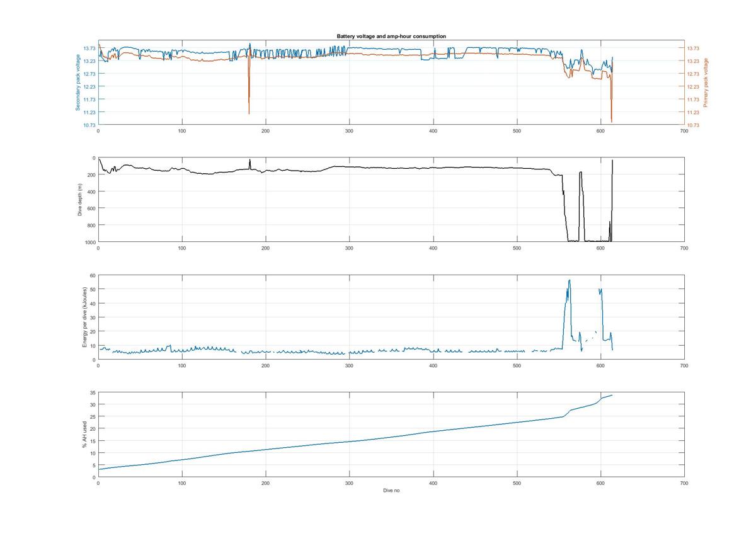The height and width of the screenshot is (536, 756).
Task: Click the 1000 tick on Dive depth axis
Action: point(91,242)
